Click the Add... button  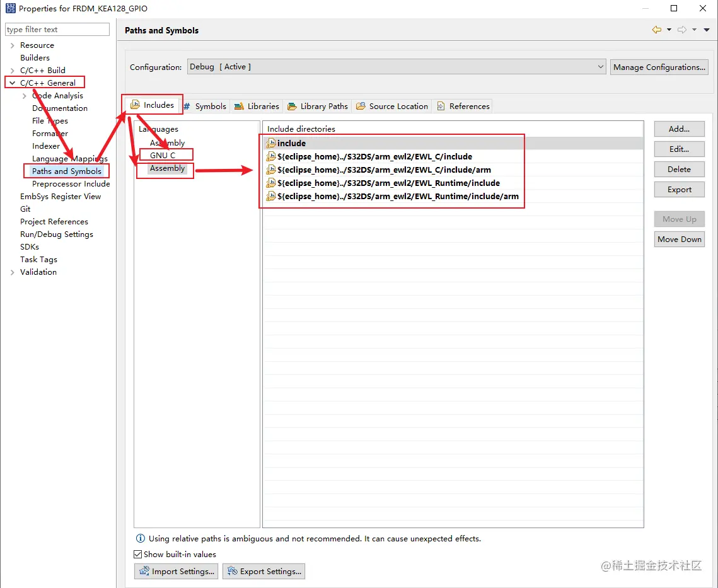[679, 129]
